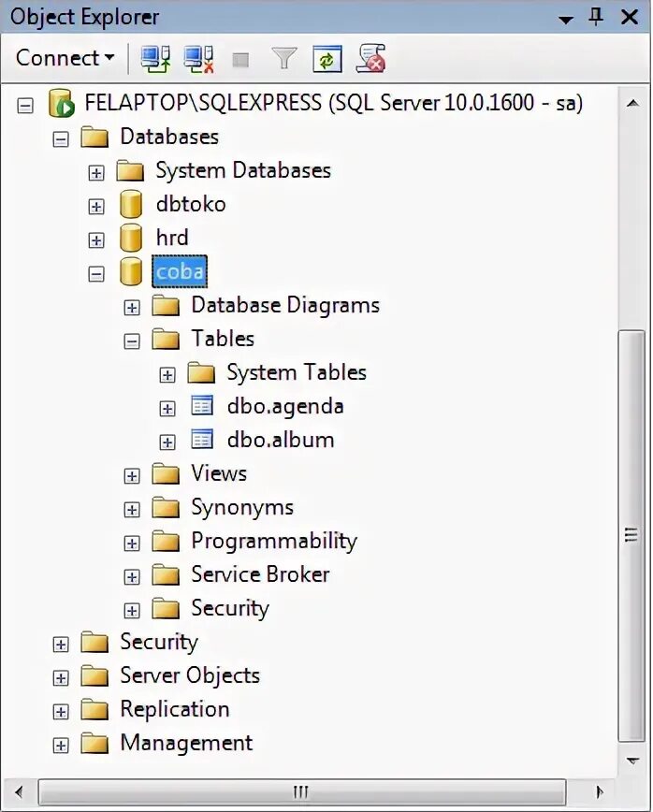Expand the dbtoko database node
The image size is (653, 812).
point(96,207)
